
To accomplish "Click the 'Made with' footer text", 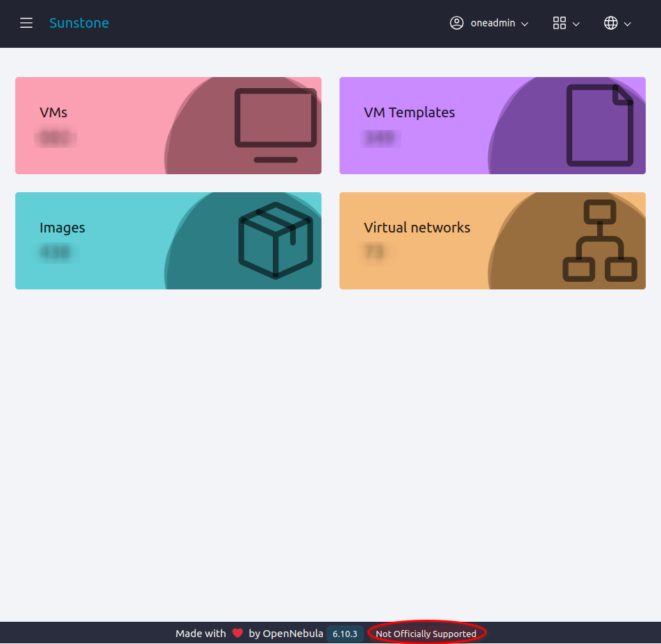I will (201, 633).
